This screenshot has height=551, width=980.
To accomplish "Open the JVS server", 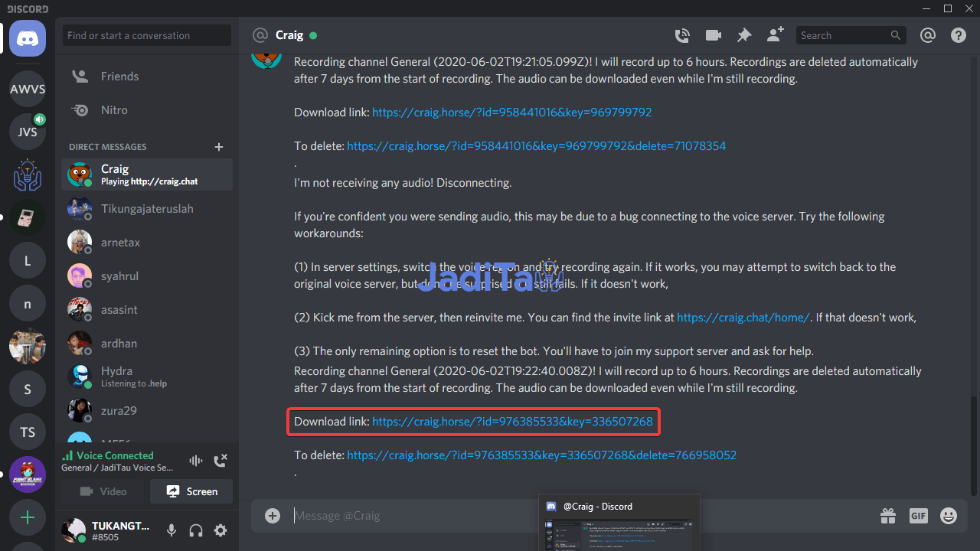I will tap(28, 132).
